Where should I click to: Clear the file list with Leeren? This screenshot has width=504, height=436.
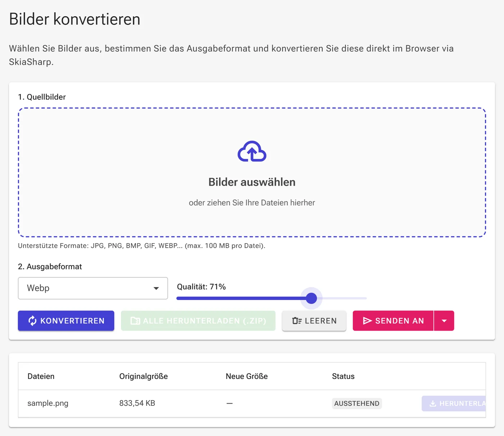[x=314, y=321]
